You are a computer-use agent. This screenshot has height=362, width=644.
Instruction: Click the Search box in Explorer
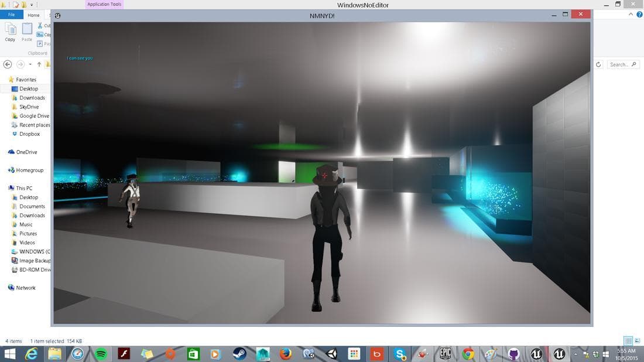pos(623,64)
